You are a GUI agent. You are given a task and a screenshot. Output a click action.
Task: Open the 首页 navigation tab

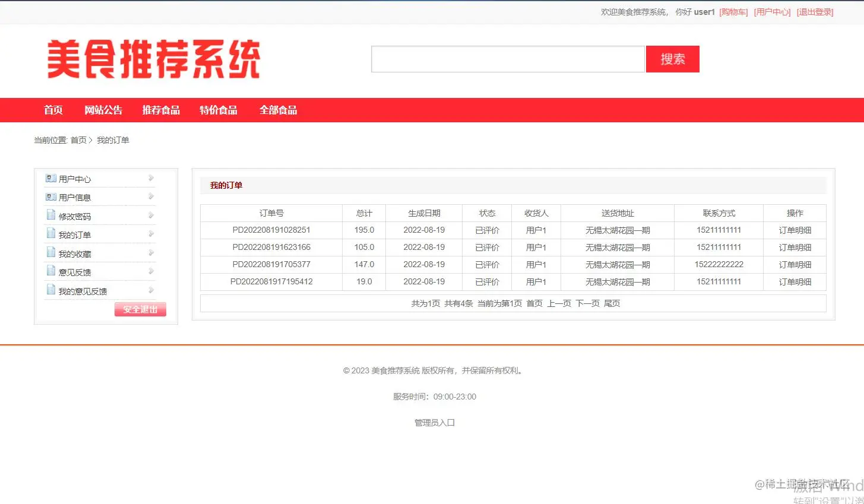click(x=53, y=110)
